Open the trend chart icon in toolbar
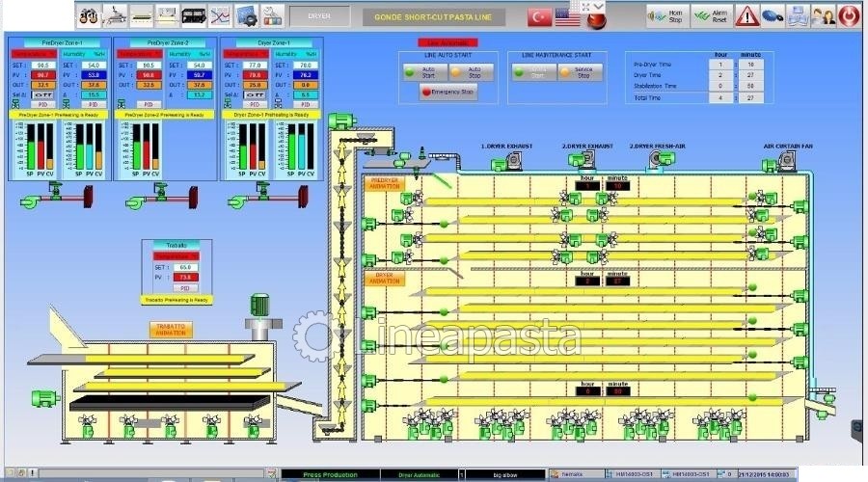 (x=219, y=16)
